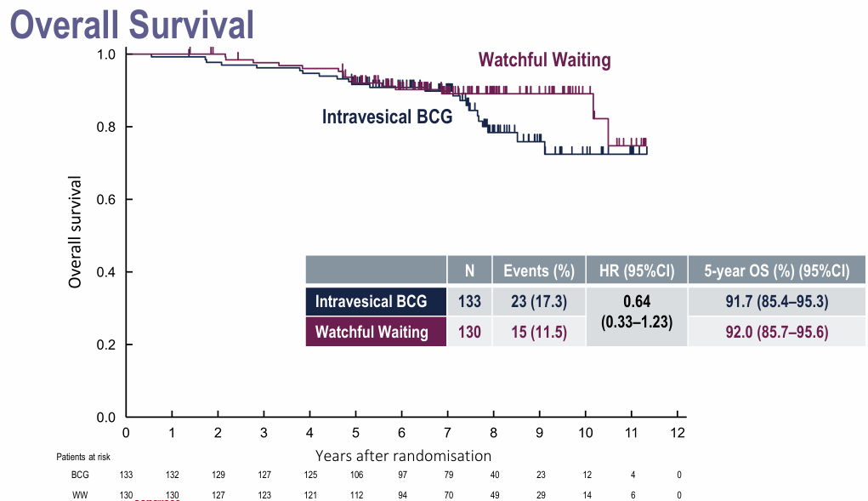868x501 pixels.
Task: Select the purple "Watchful Waiting" curve label
Action: click(x=544, y=60)
